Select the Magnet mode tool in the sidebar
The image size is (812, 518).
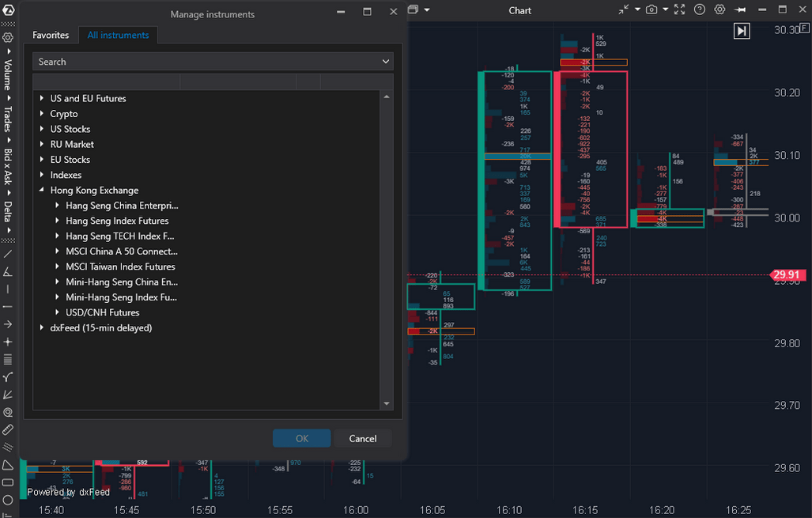tap(8, 412)
